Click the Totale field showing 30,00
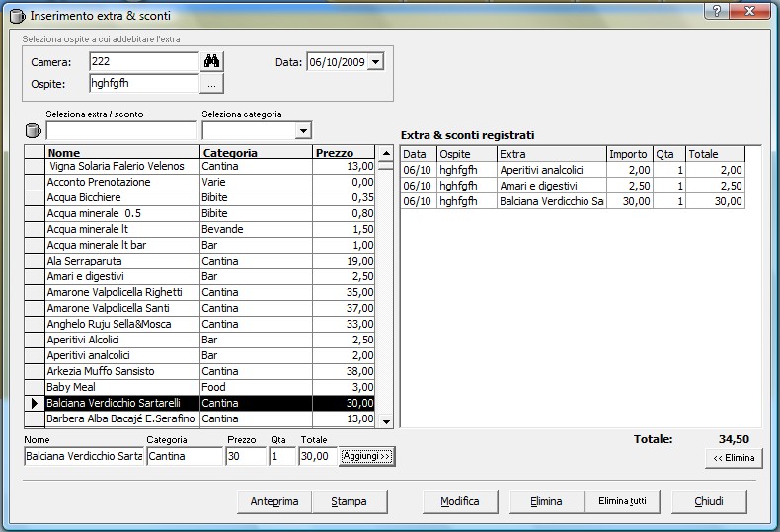The width and height of the screenshot is (780, 532). click(318, 456)
